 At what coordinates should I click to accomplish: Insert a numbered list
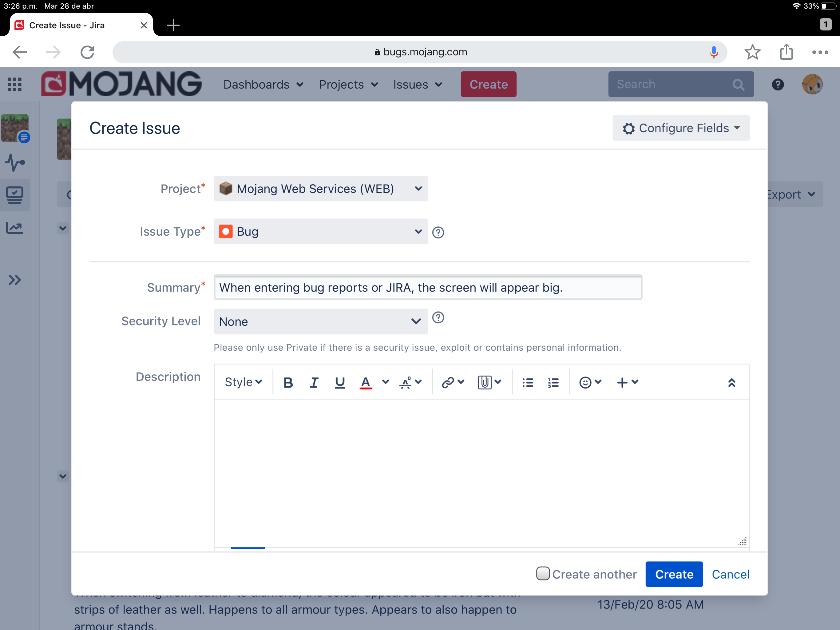[x=553, y=382]
